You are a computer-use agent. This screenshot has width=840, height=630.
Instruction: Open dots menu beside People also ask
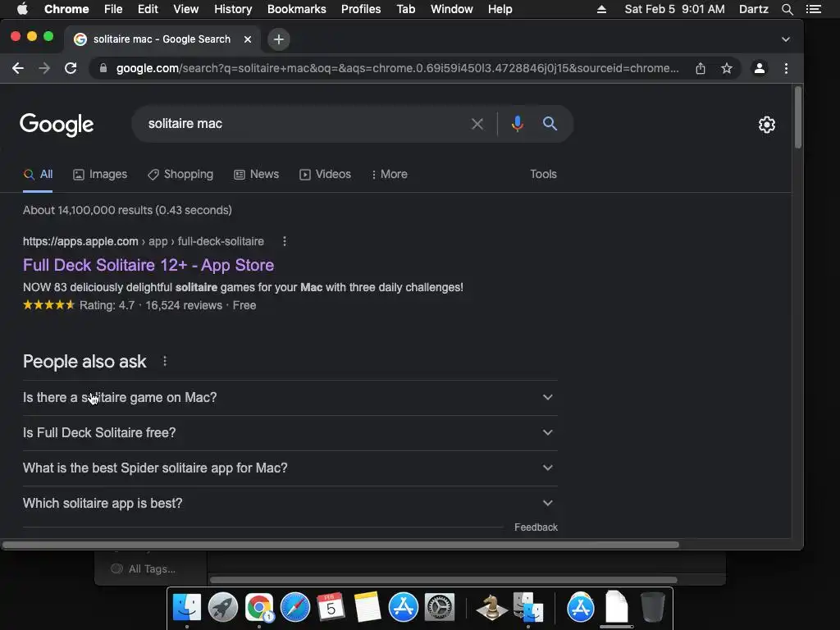coord(165,361)
